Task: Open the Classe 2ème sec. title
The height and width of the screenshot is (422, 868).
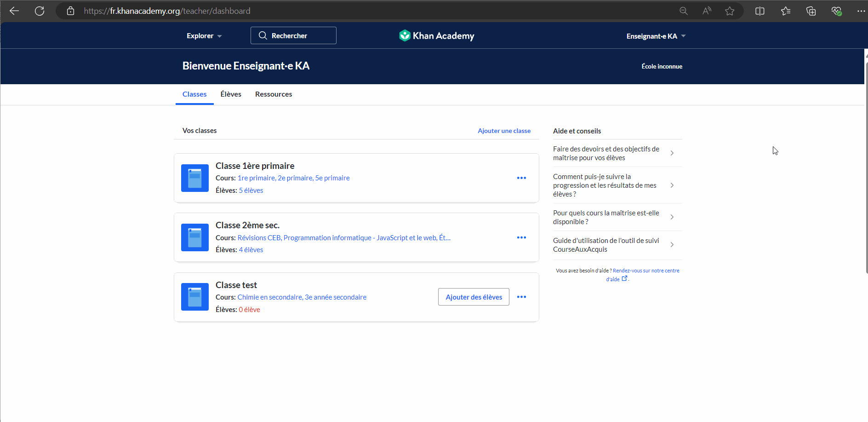Action: (247, 225)
